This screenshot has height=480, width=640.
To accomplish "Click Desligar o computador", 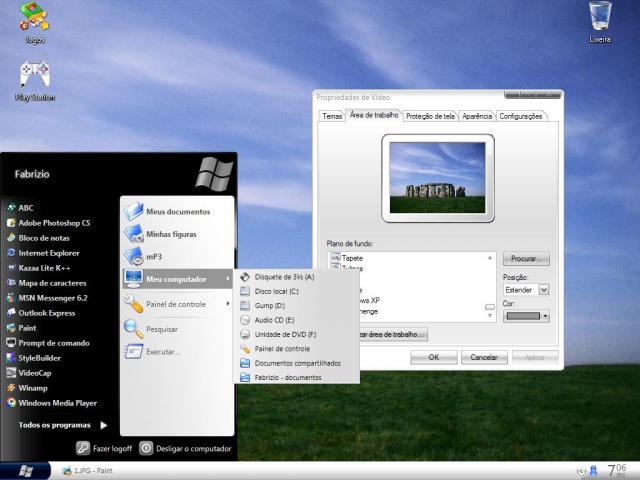I will click(186, 448).
